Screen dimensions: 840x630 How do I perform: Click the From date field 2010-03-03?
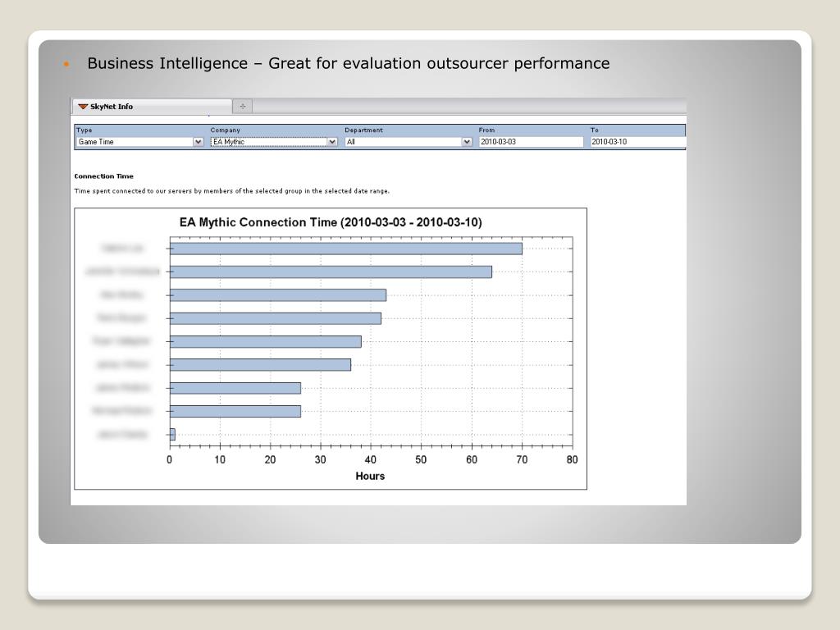pyautogui.click(x=531, y=142)
